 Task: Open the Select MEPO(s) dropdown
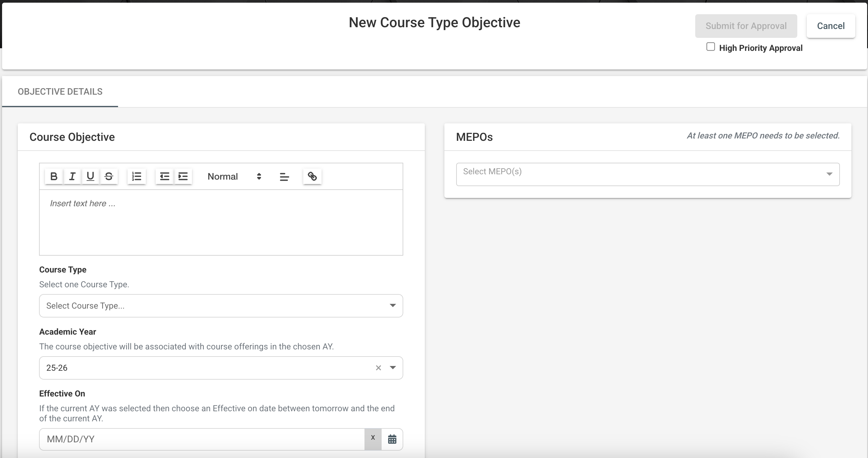point(648,174)
